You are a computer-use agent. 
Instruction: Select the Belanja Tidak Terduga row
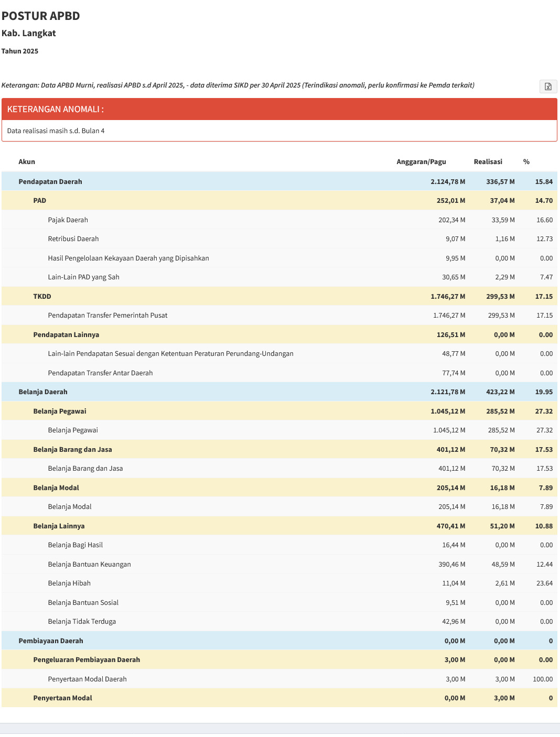click(279, 622)
